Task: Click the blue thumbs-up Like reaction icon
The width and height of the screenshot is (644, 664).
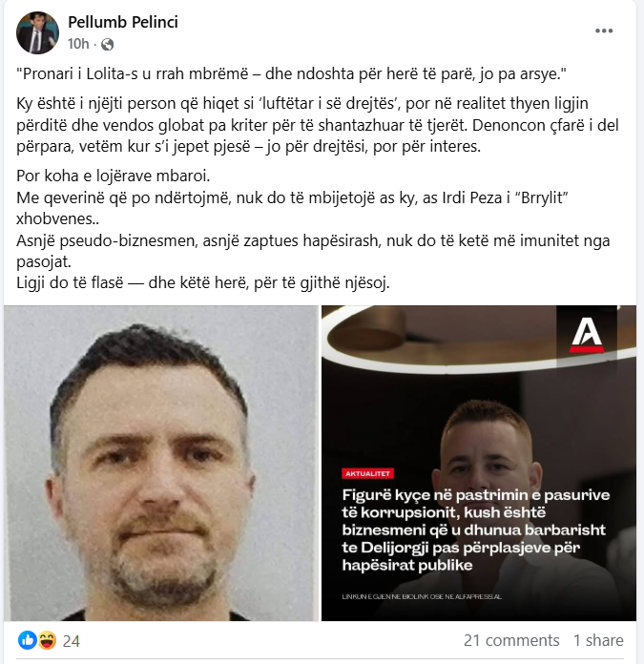Action: pyautogui.click(x=28, y=640)
